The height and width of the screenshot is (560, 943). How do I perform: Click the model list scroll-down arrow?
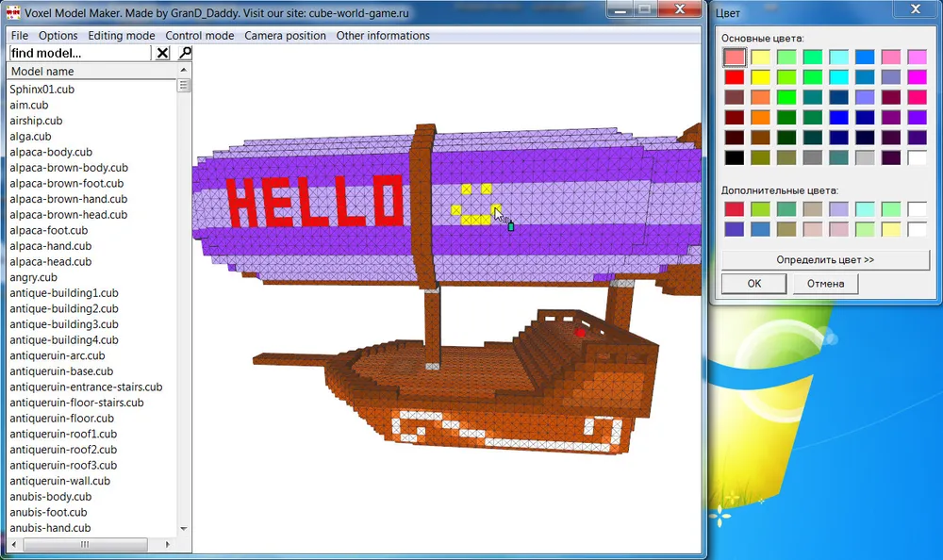[x=184, y=529]
